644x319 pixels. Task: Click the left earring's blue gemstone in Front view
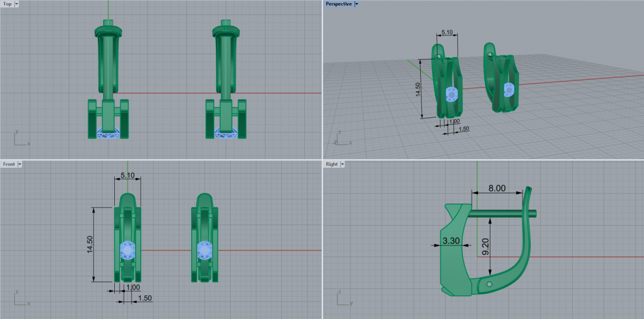128,250
